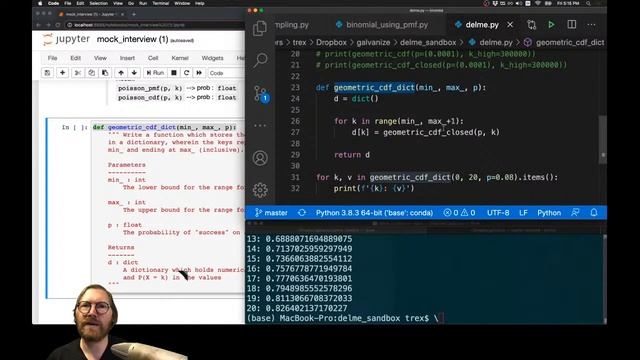Open the cell type Code dropdown
The width and height of the screenshot is (640, 360).
click(x=226, y=73)
